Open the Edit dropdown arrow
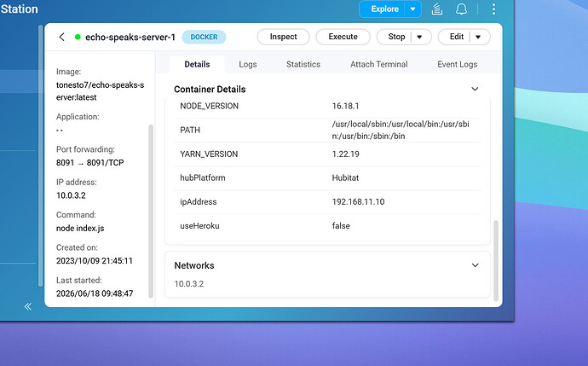 click(x=478, y=37)
